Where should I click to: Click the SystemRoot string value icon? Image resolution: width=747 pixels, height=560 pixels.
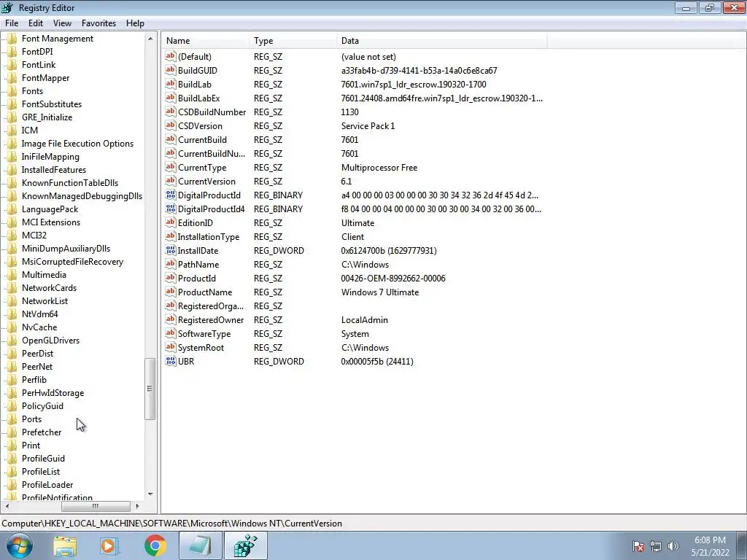coord(171,347)
